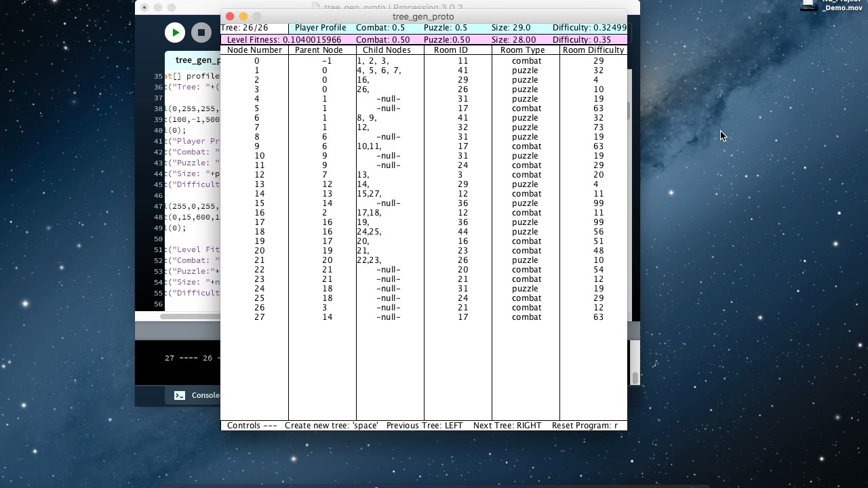Image resolution: width=868 pixels, height=488 pixels.
Task: Click room difficulty '48' of node 20
Action: click(598, 251)
